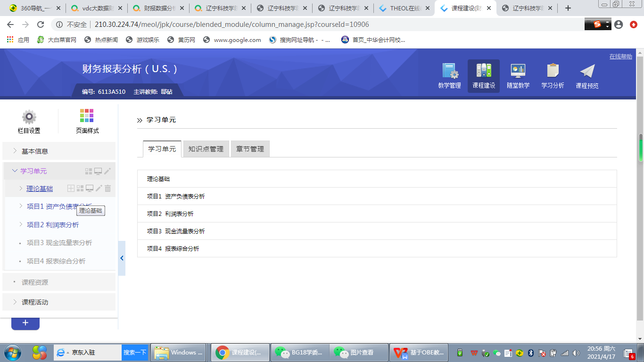Click pencil edit icon in 学习单元 row
The height and width of the screenshot is (362, 644).
[107, 171]
